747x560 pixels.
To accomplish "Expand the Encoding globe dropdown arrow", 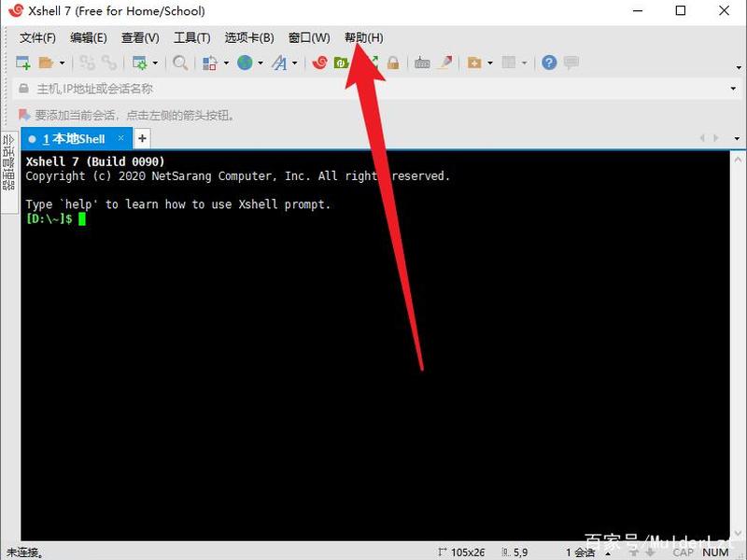I will [261, 63].
